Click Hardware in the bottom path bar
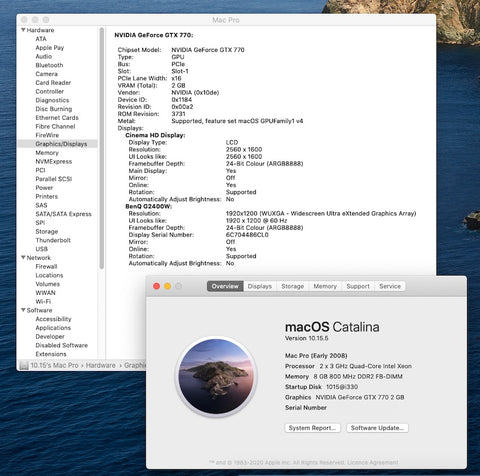The height and width of the screenshot is (476, 480). click(100, 365)
